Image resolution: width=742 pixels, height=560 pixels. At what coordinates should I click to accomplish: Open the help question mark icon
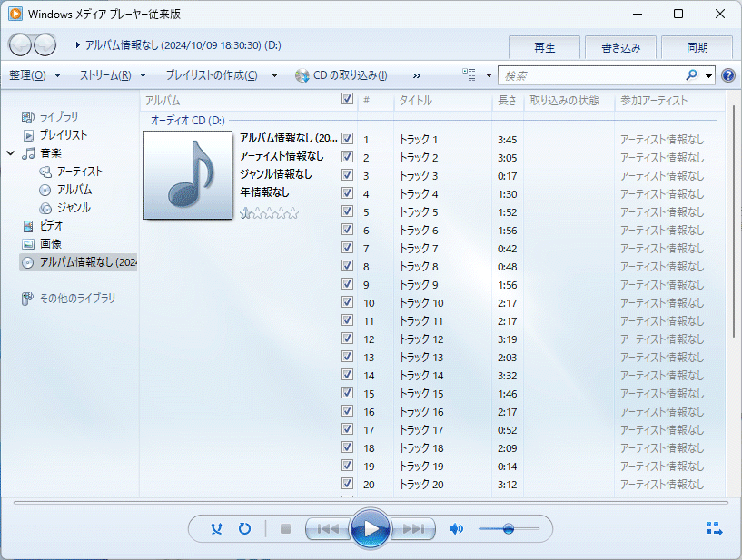tap(728, 75)
